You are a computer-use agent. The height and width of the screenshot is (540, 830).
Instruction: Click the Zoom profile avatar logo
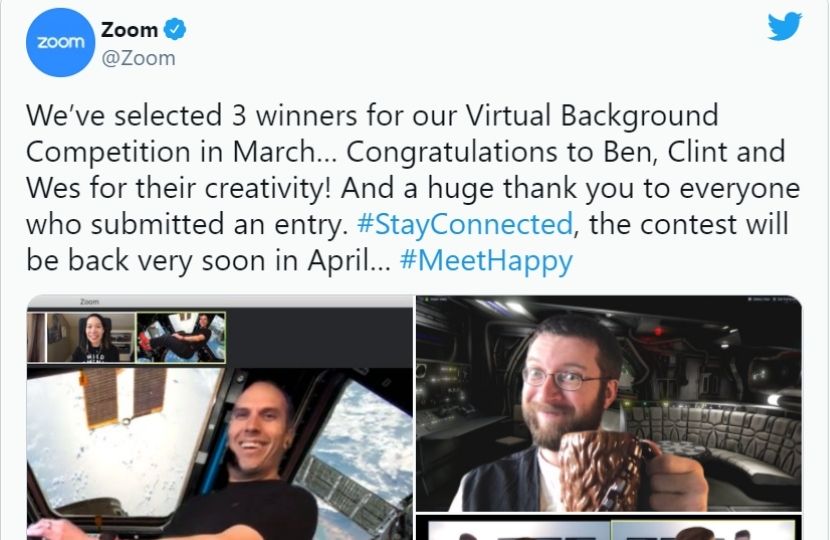(x=60, y=42)
